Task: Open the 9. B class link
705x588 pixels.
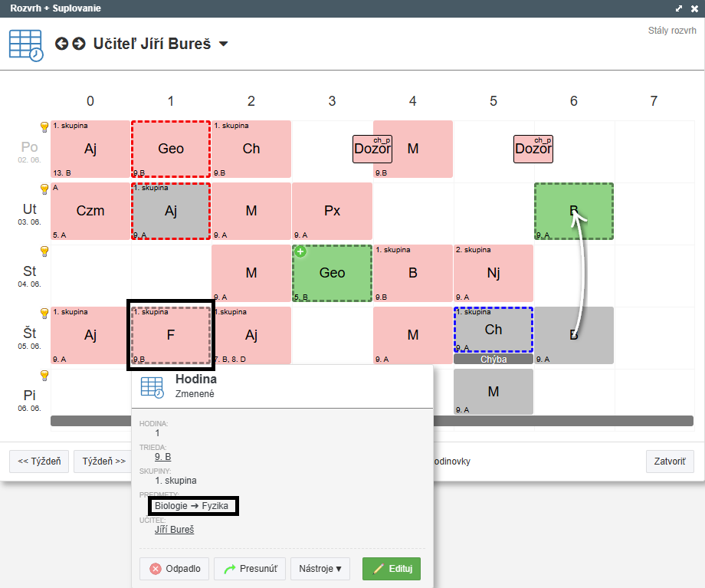Action: pos(162,457)
